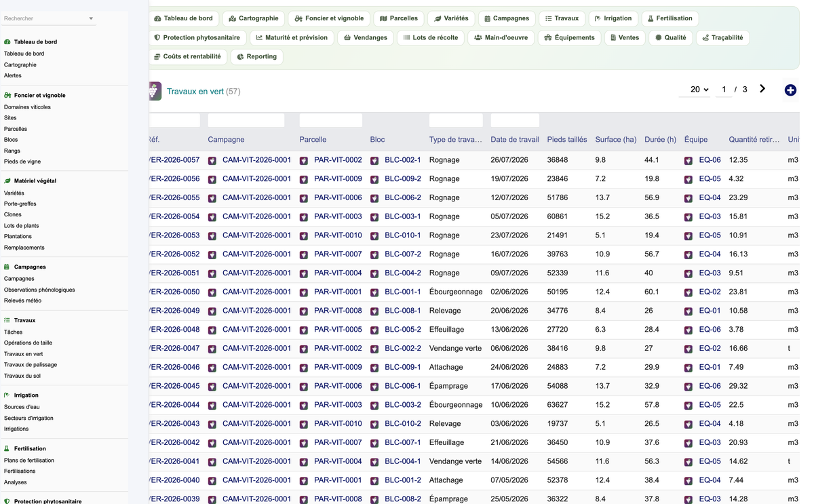The image size is (814, 504).
Task: Open Lots de récolte tab
Action: tap(430, 37)
